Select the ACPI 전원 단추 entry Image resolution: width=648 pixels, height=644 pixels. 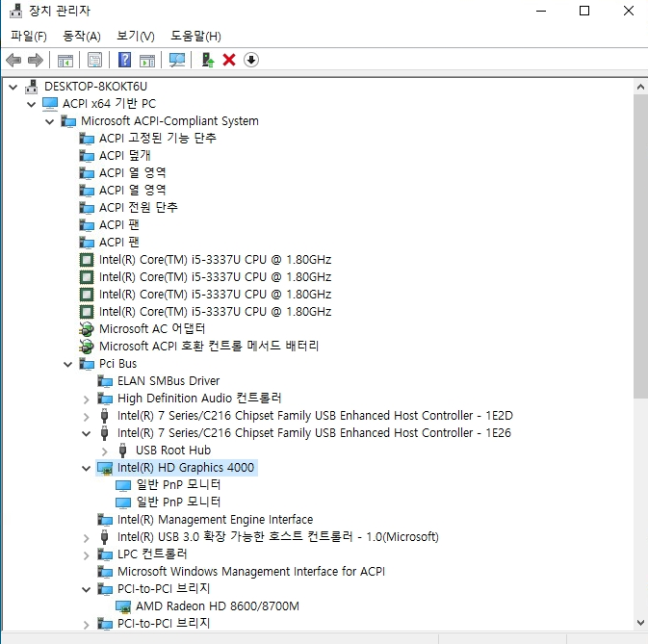(138, 207)
